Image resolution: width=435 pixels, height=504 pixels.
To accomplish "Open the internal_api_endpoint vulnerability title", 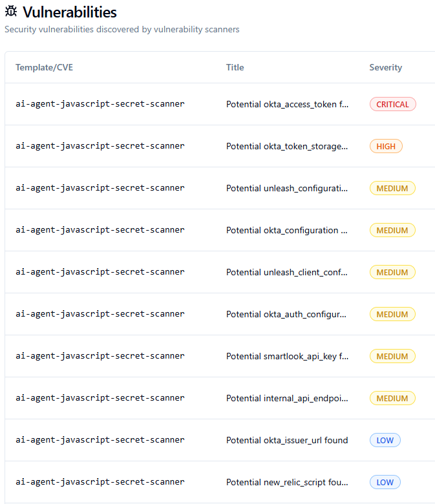I will click(288, 398).
